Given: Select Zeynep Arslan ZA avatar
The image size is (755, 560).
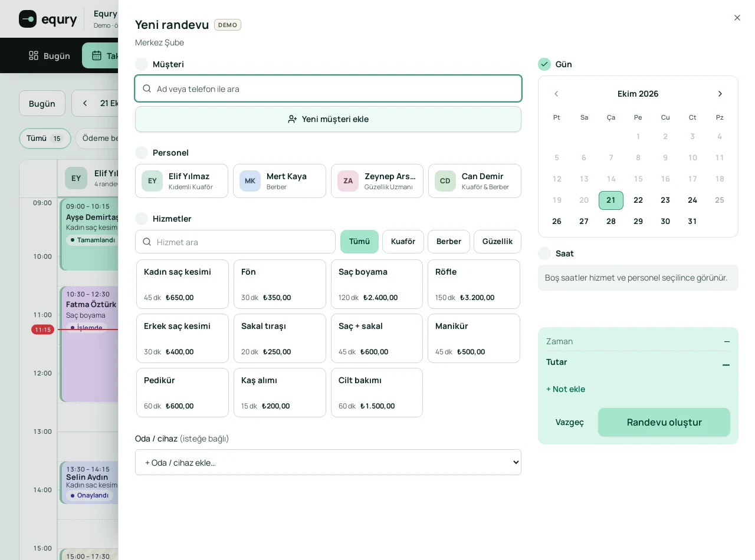Looking at the screenshot, I should tap(348, 181).
